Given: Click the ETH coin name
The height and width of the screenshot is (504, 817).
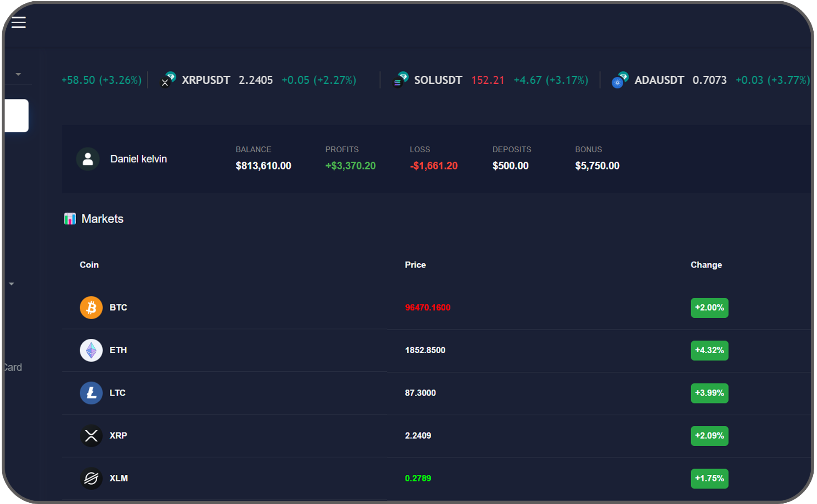Looking at the screenshot, I should [118, 350].
